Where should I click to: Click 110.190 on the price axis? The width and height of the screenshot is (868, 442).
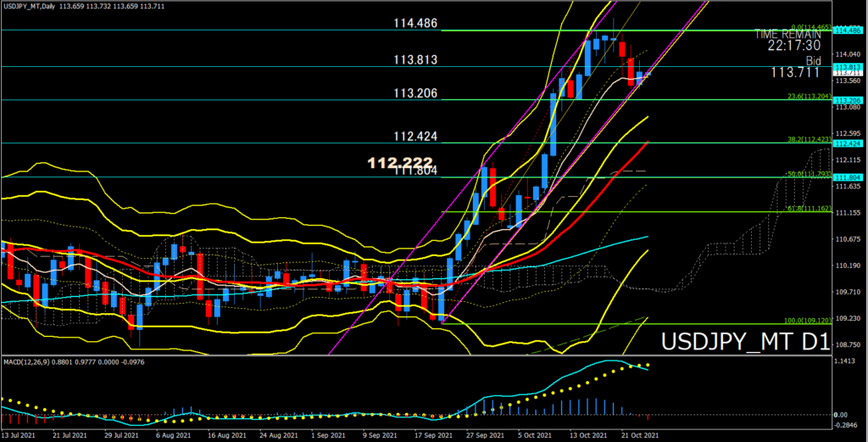(x=847, y=266)
